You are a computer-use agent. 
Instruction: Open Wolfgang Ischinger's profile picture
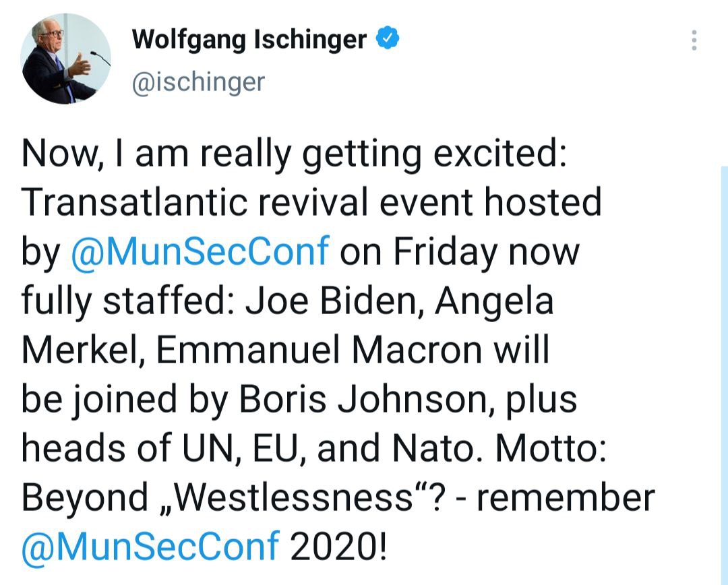pyautogui.click(x=66, y=59)
